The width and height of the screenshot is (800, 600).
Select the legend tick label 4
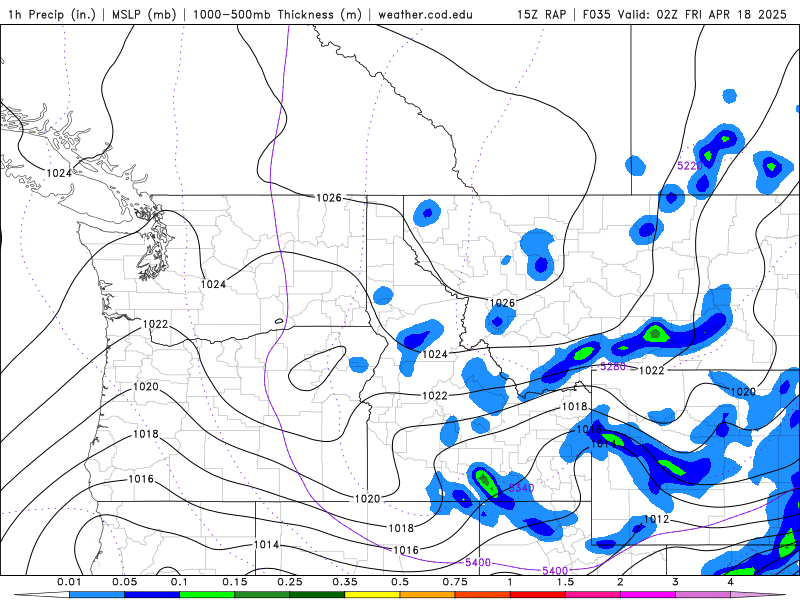pos(731,582)
